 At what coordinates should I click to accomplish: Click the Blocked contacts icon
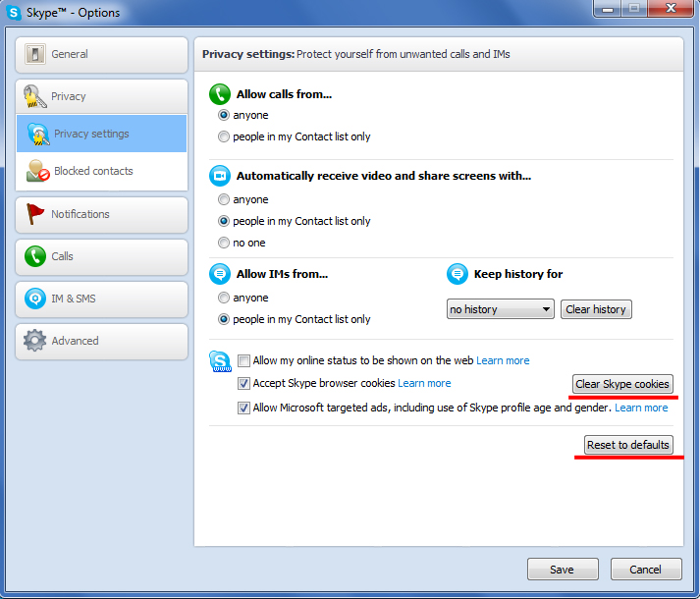38,171
